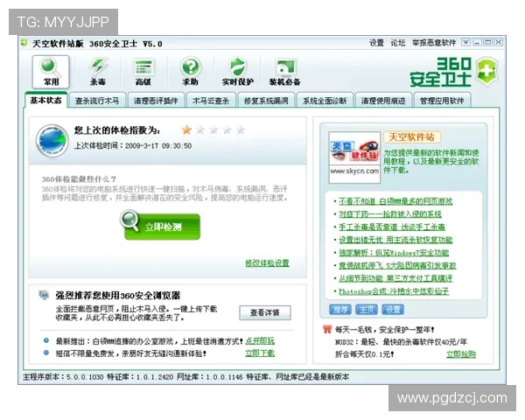Click the 360 browser monitor icon

(x=44, y=295)
